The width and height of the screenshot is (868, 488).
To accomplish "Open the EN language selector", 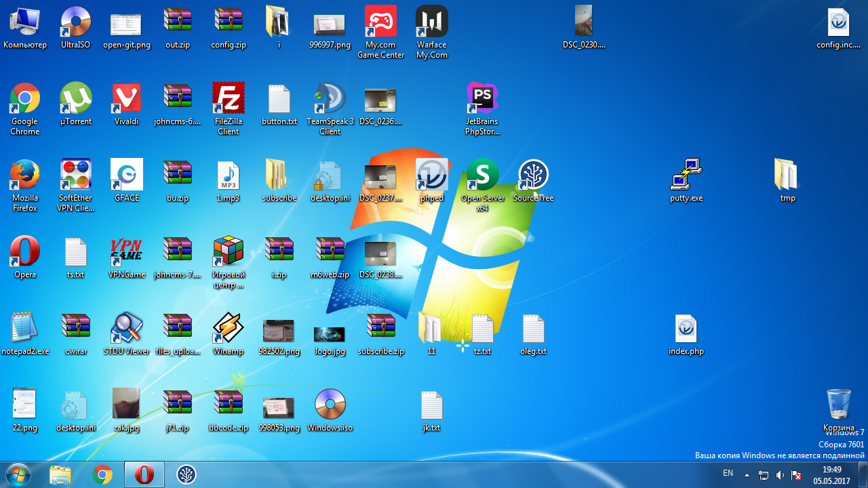I will click(728, 474).
